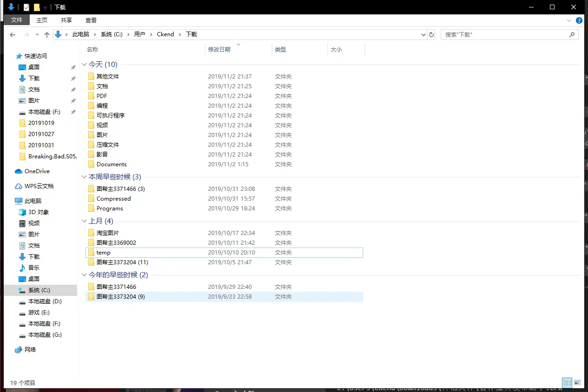Click Ckend in the address breadcrumb
Viewport: 588px width, 392px height.
click(165, 34)
